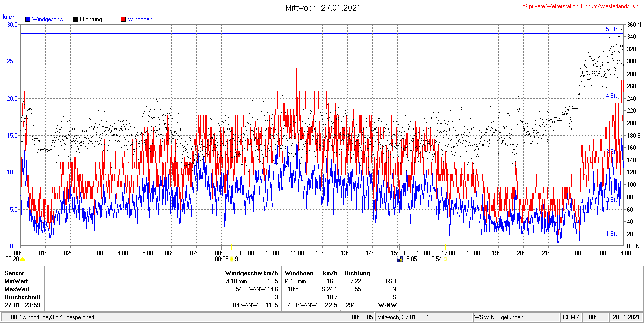Click the COM 4 status bar entry
This screenshot has width=644, height=323.
click(x=572, y=317)
